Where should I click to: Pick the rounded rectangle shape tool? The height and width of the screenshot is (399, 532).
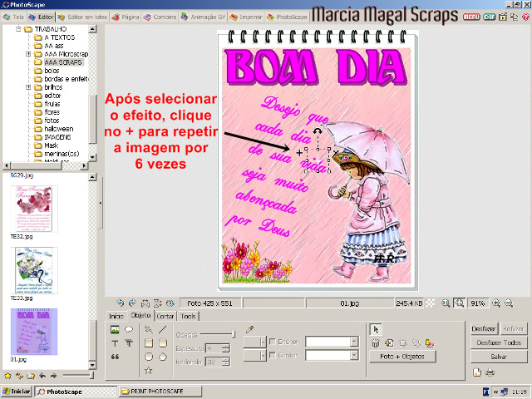click(x=163, y=343)
